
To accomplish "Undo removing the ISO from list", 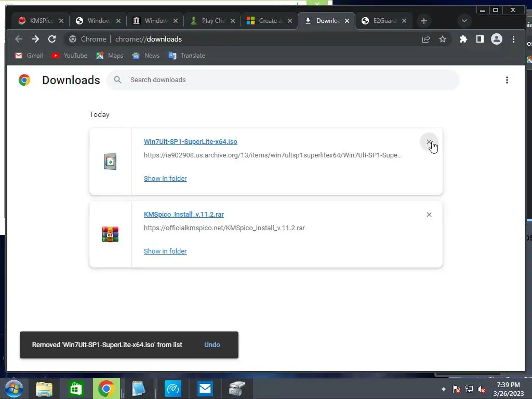I will coord(212,345).
